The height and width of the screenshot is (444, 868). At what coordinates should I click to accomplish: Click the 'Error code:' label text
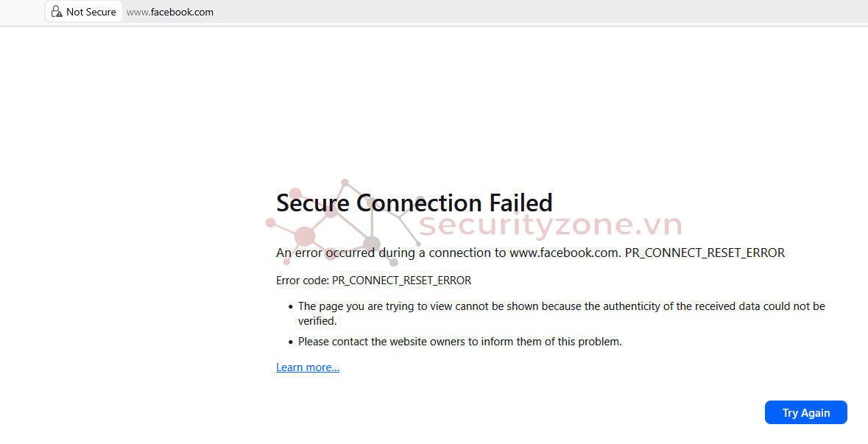point(303,281)
